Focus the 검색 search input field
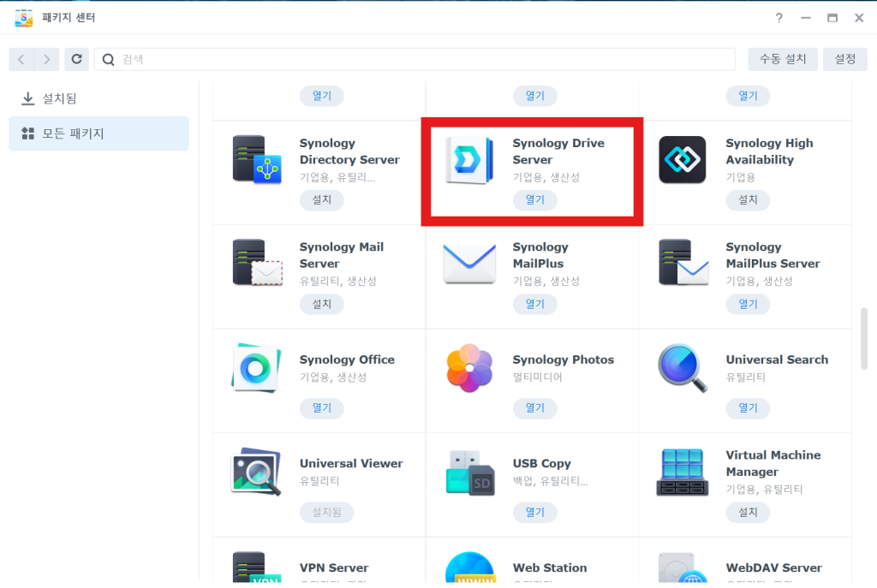This screenshot has height=588, width=877. point(415,59)
